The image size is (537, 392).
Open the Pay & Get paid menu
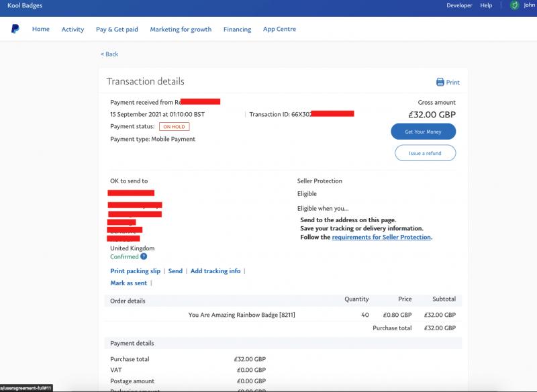click(x=117, y=29)
